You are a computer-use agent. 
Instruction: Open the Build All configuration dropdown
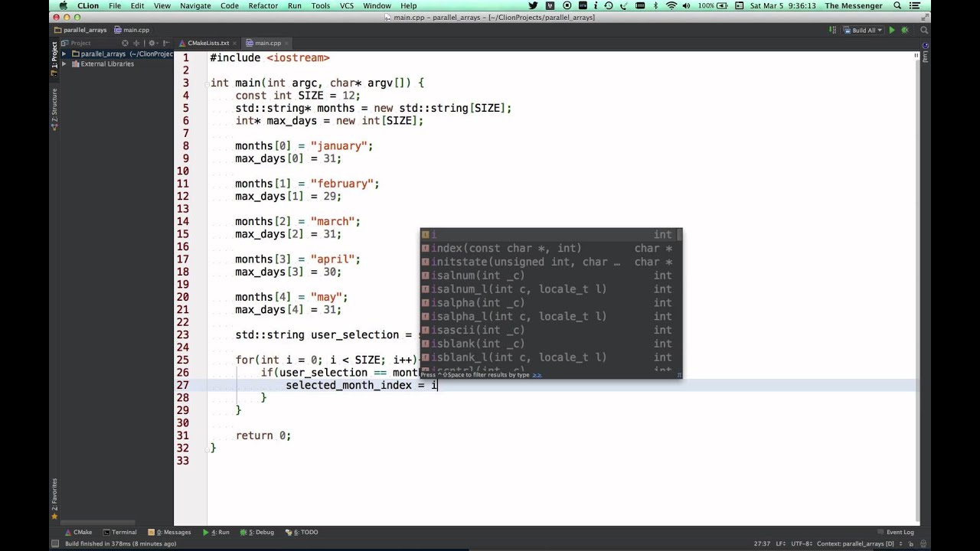coord(862,31)
